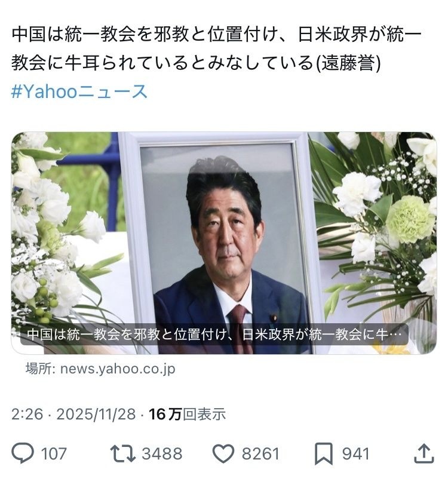Like the post with the heart icon
The image size is (448, 478).
223,454
